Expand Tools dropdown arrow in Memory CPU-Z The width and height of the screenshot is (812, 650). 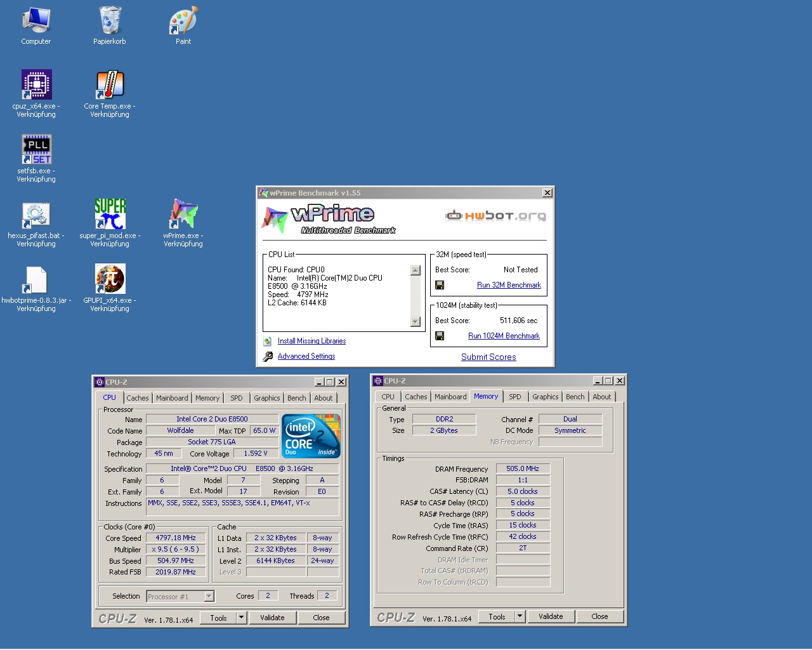click(520, 616)
